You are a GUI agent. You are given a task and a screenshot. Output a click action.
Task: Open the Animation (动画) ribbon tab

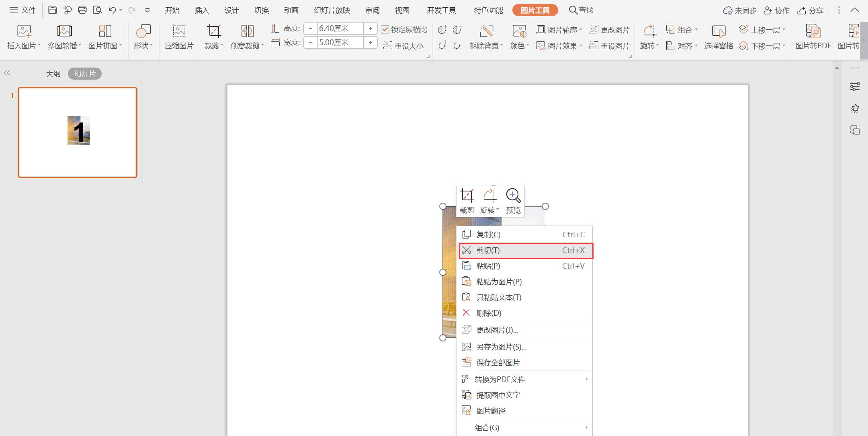click(x=291, y=10)
